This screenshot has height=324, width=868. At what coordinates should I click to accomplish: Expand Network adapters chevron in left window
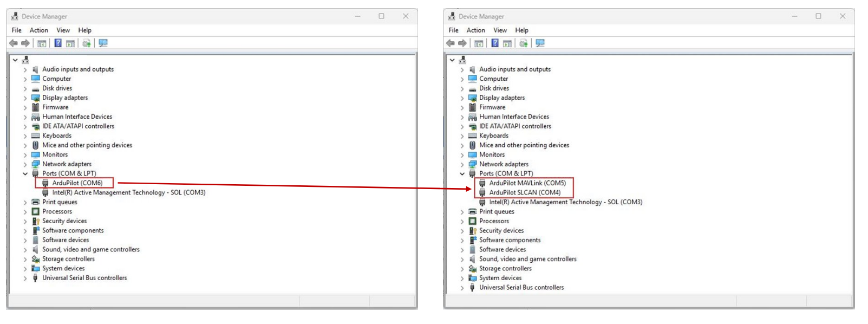point(25,164)
